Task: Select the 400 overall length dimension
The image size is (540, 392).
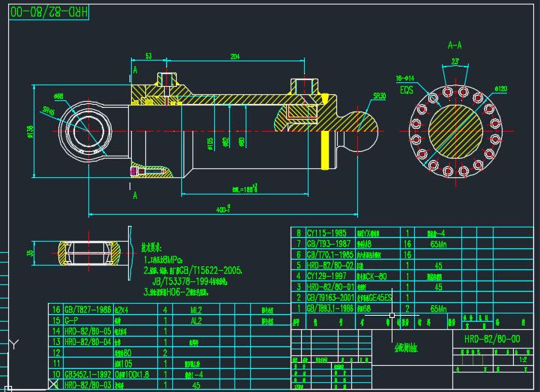Action: (223, 209)
